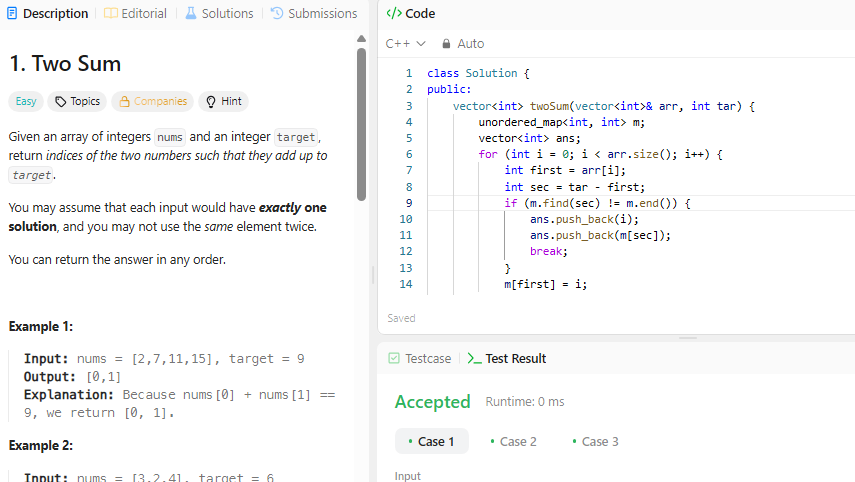Click the Solutions flask icon
The image size is (855, 482).
coord(190,13)
